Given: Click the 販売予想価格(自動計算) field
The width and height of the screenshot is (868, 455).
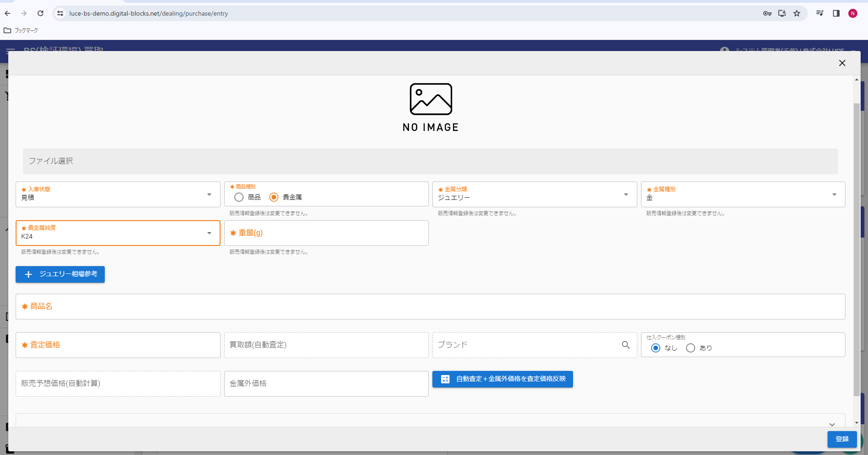Looking at the screenshot, I should [118, 384].
